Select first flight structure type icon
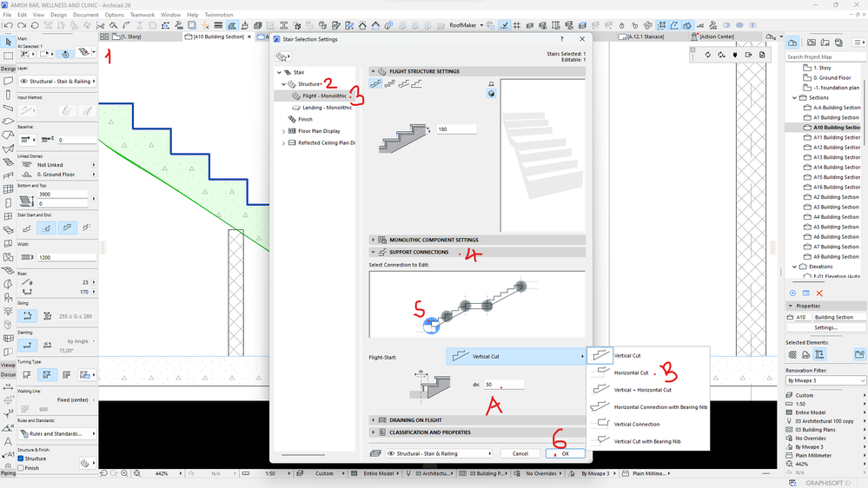This screenshot has height=488, width=868. 376,83
